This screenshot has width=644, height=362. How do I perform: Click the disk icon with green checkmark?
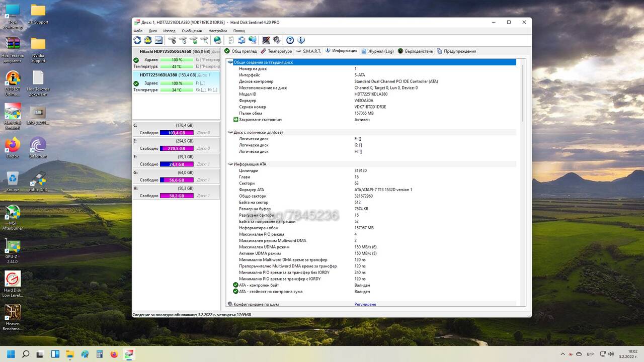coord(193,40)
